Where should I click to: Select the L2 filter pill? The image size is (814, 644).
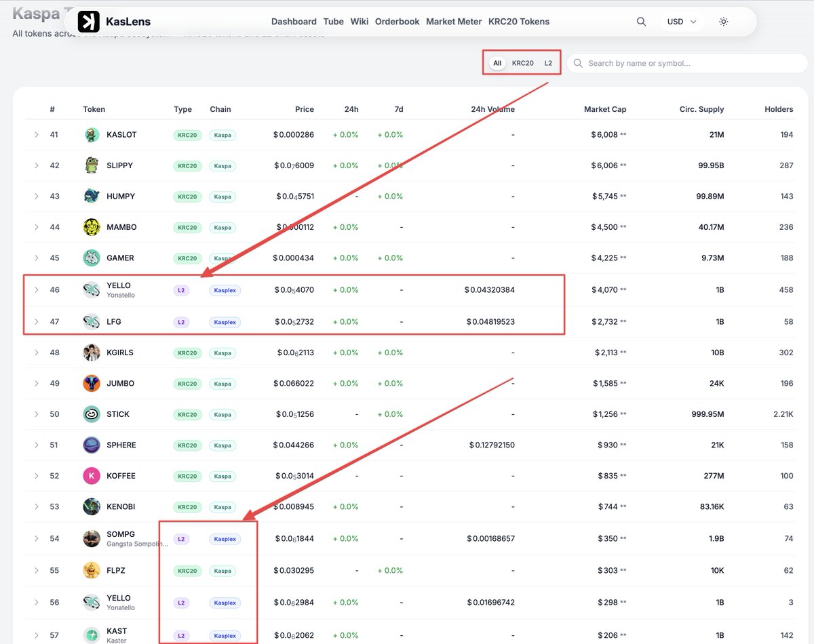point(548,63)
